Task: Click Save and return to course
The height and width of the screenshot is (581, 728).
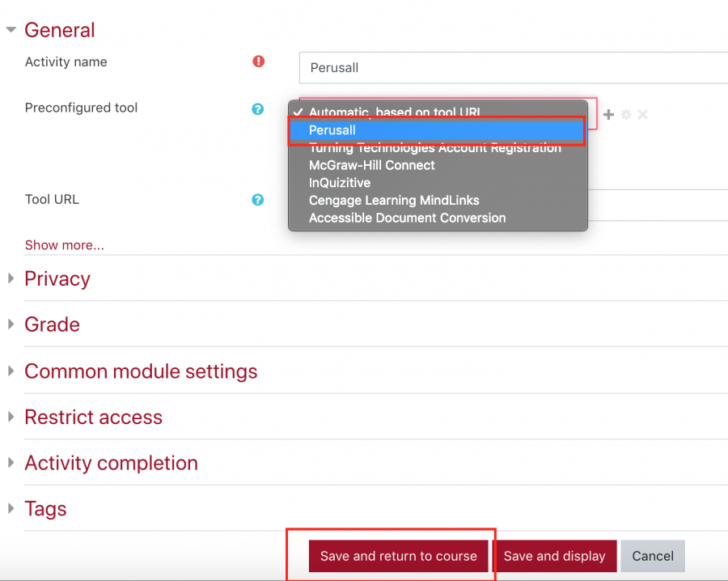Action: pyautogui.click(x=398, y=556)
